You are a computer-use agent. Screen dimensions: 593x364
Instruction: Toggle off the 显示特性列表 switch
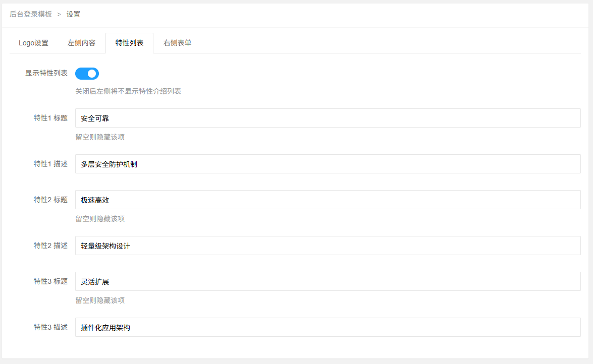87,74
